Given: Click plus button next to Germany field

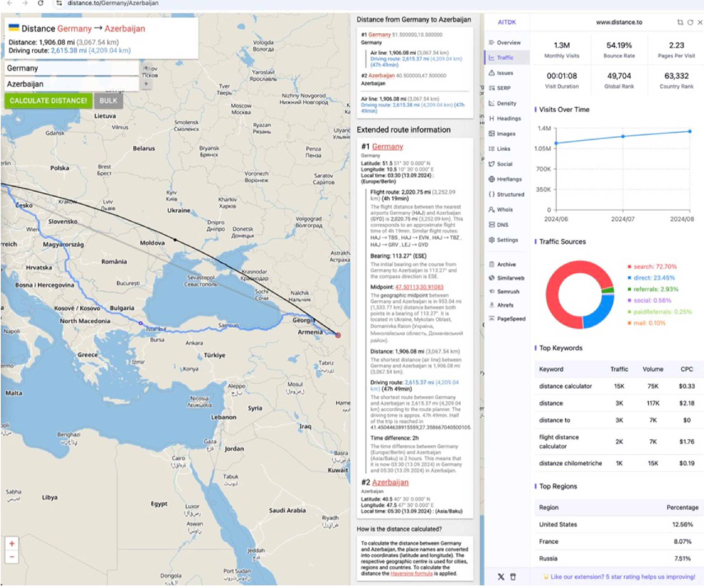Looking at the screenshot, I should [146, 68].
